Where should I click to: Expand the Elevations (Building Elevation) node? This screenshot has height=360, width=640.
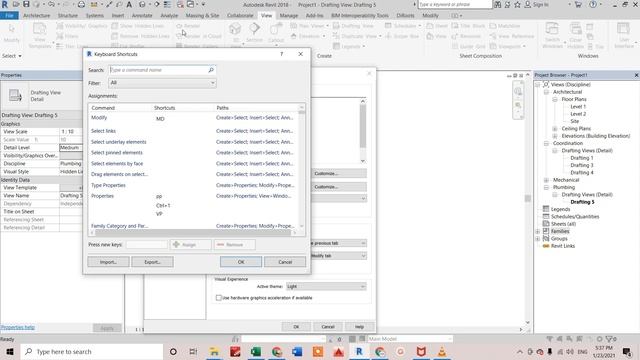[x=555, y=136]
